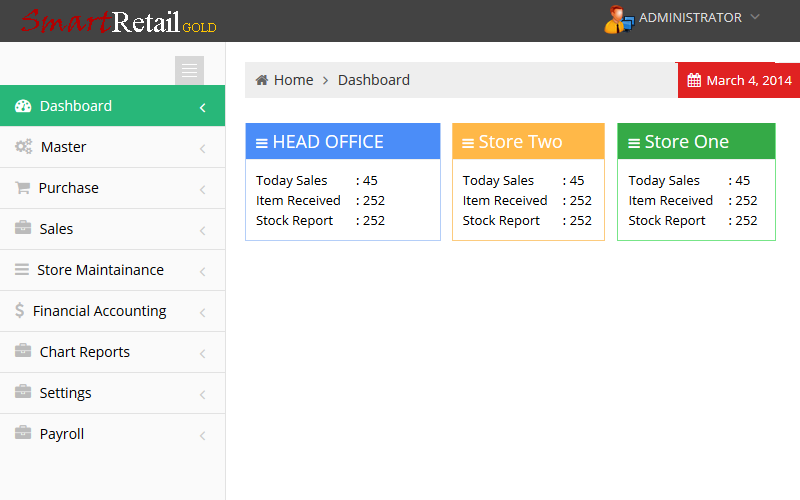
Task: Expand the Master menu chevron
Action: click(202, 148)
